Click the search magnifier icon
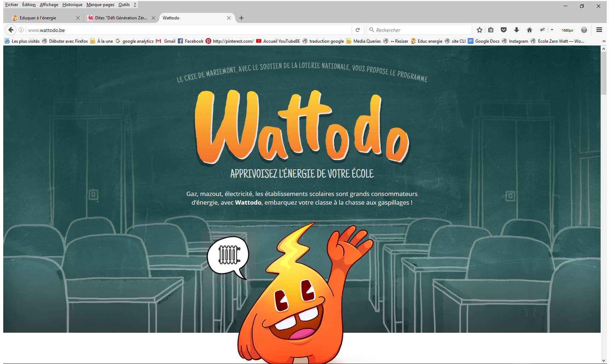 pyautogui.click(x=371, y=30)
